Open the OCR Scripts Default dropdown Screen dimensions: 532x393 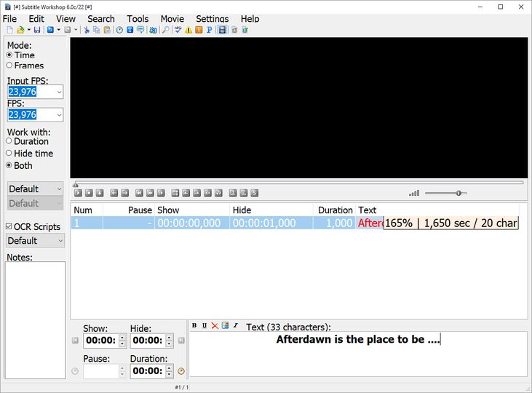(x=35, y=241)
